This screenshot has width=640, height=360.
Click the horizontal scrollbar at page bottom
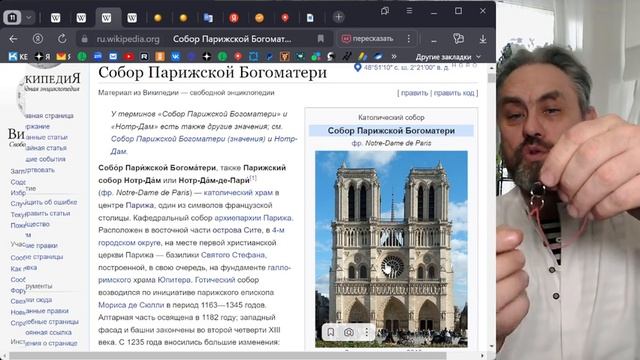click(229, 356)
